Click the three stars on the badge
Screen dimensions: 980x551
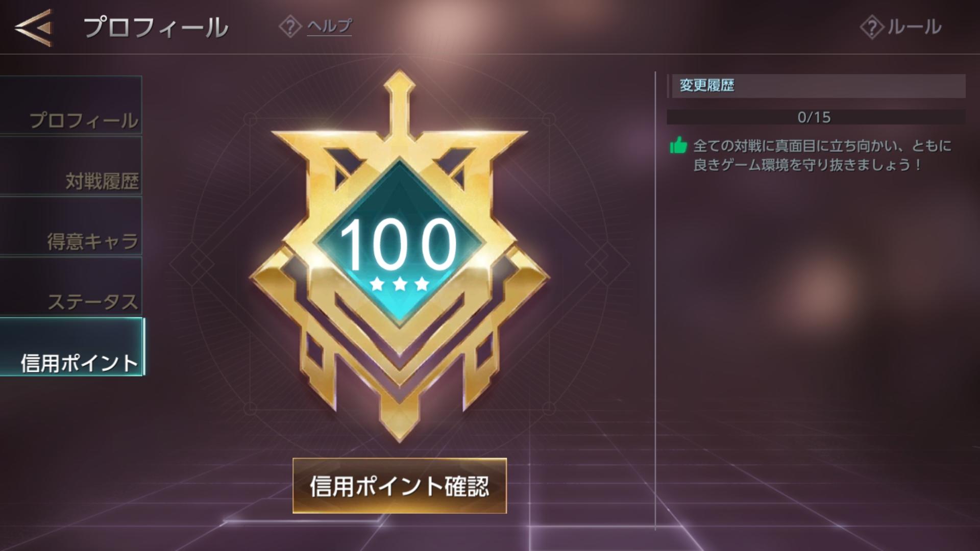(399, 284)
